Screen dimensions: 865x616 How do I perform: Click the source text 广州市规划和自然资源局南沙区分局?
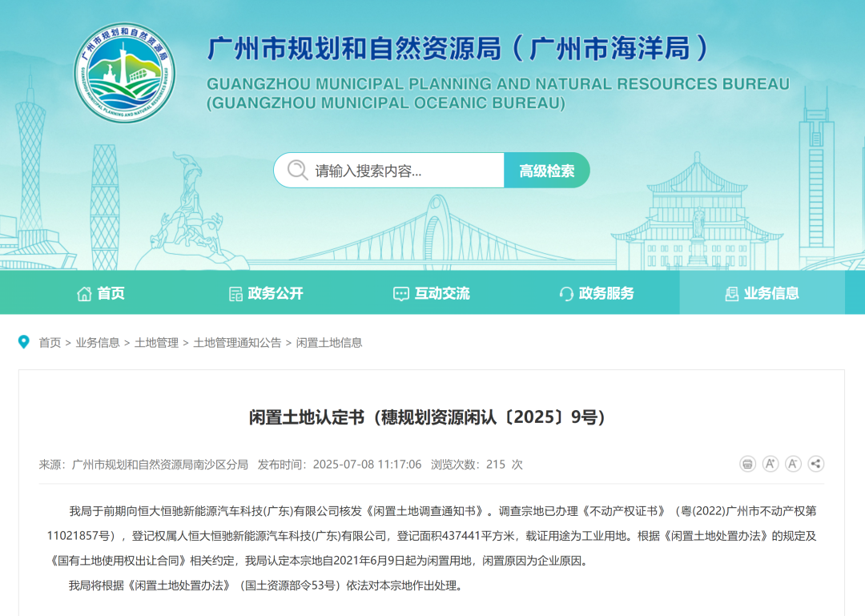[160, 465]
